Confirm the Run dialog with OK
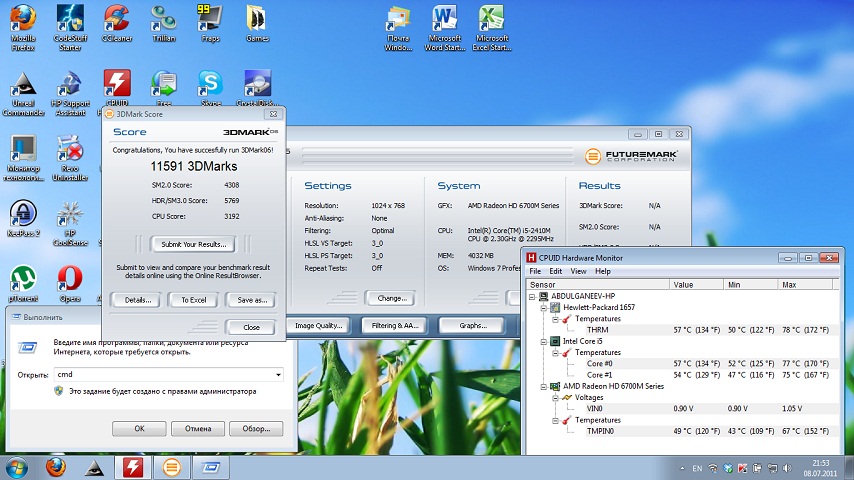The width and height of the screenshot is (854, 480). tap(139, 429)
